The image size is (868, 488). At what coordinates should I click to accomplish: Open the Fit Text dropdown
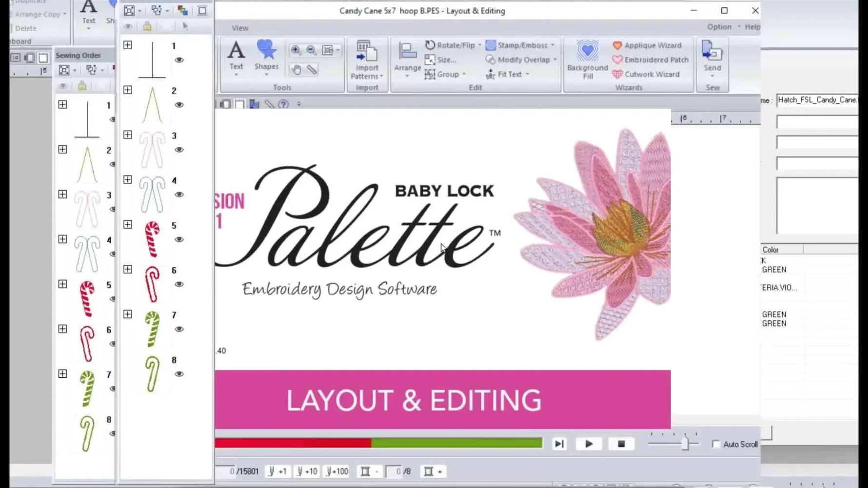[508, 74]
